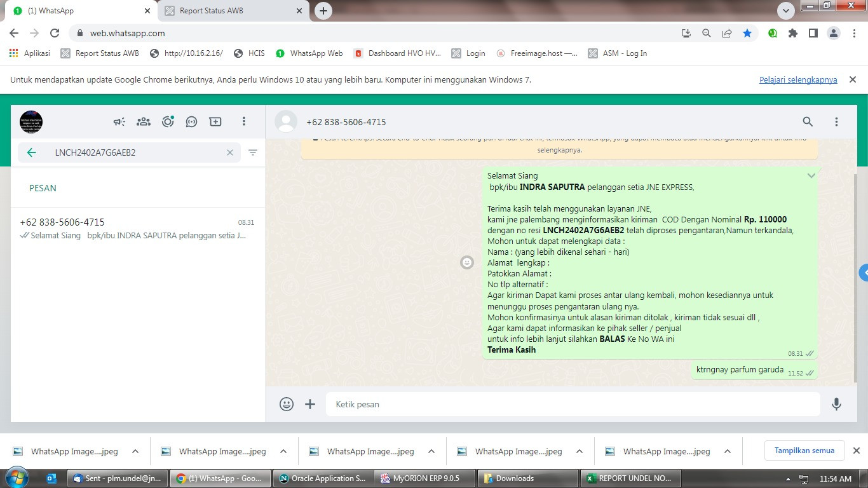Open the groups people icon
868x488 pixels.
[x=144, y=121]
